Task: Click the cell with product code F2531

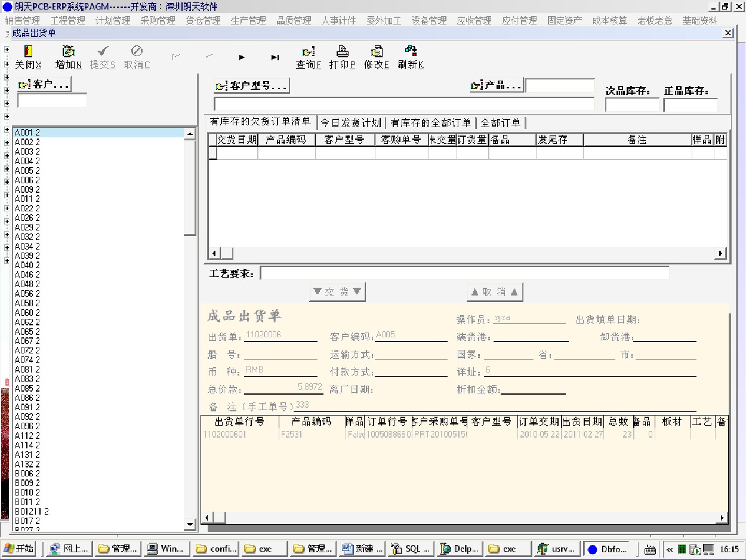Action: [x=312, y=435]
